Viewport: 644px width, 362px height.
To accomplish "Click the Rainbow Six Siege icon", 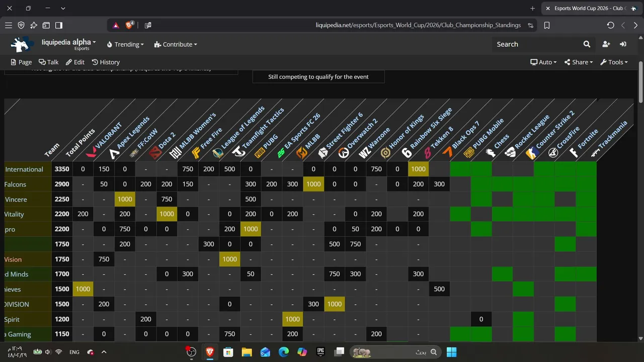I will coord(407,153).
